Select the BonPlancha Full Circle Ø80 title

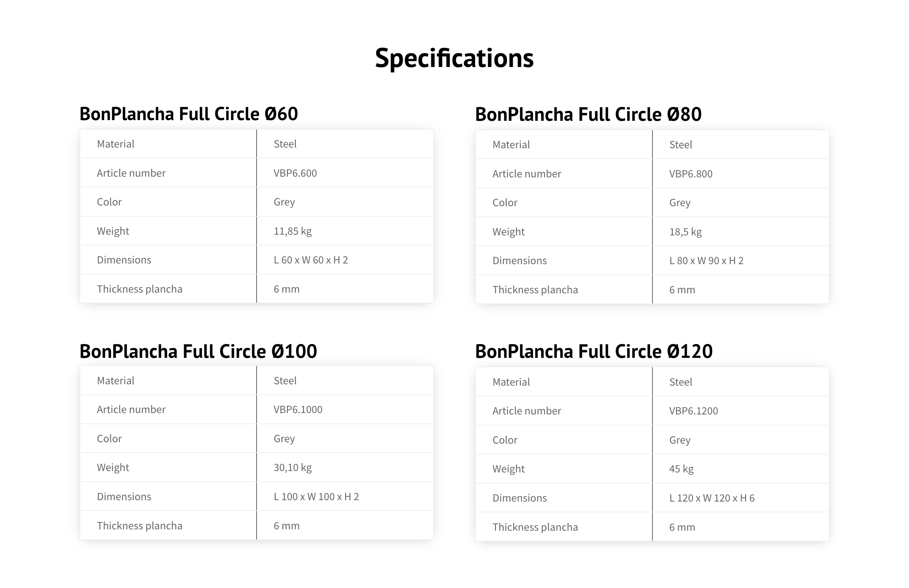pos(588,114)
